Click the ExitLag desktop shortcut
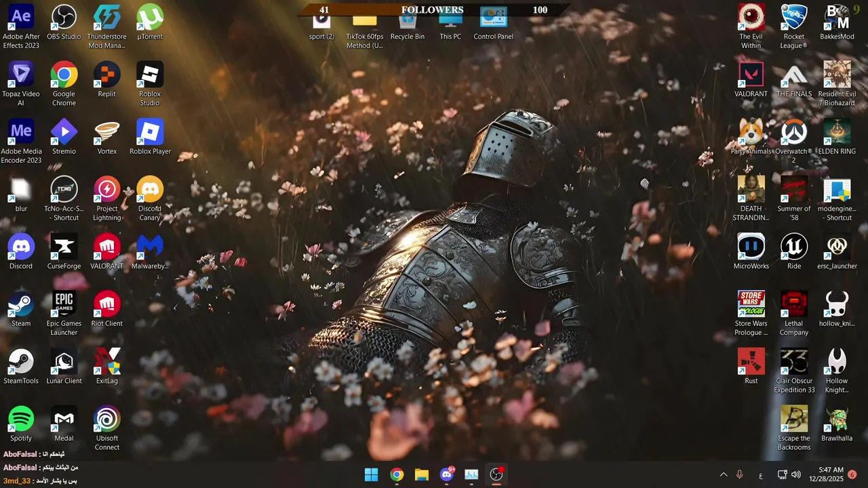The height and width of the screenshot is (488, 868). [107, 367]
